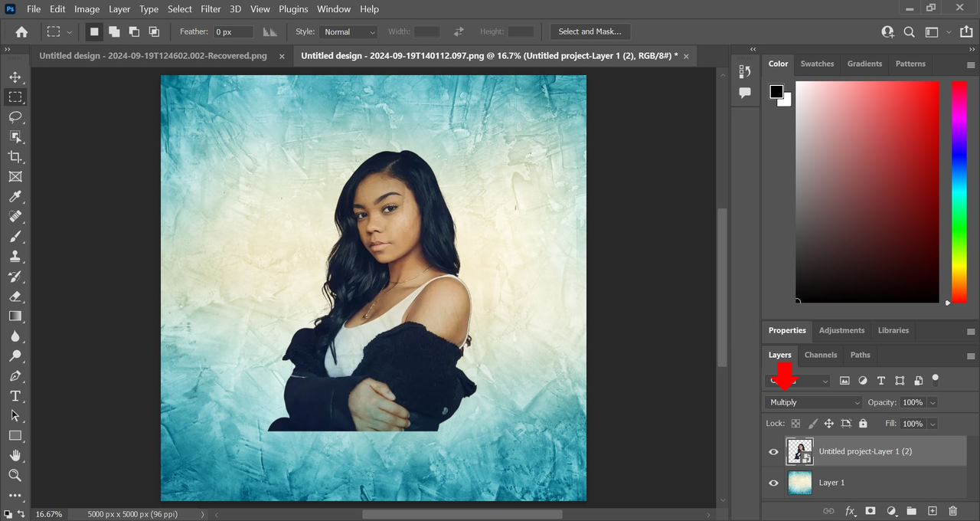Choose Add to selection mode
This screenshot has height=521, width=980.
click(x=114, y=31)
